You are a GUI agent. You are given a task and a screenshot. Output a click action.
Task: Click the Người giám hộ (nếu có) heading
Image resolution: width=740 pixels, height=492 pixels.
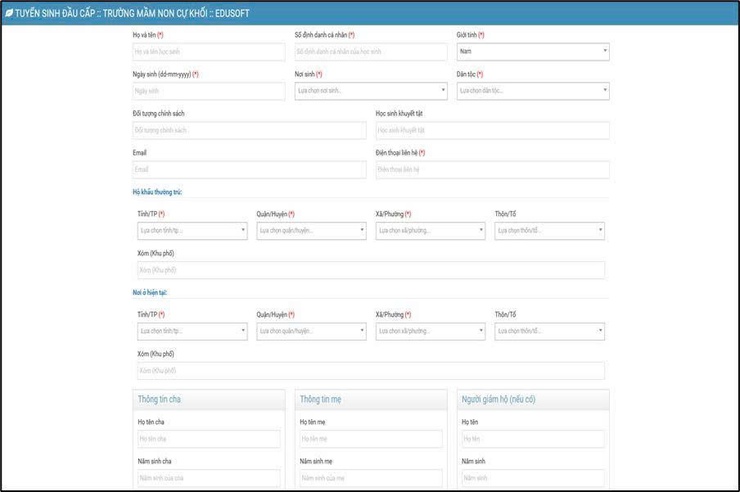pyautogui.click(x=498, y=399)
